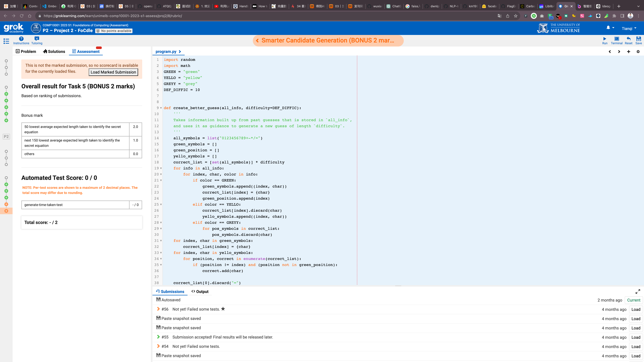Add a new file with the plus icon
Screen dimensions: 644x362
(629, 52)
